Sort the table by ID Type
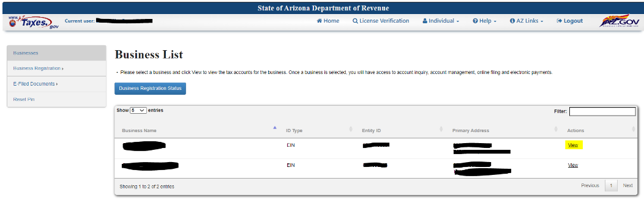This screenshot has width=644, height=222. (294, 130)
